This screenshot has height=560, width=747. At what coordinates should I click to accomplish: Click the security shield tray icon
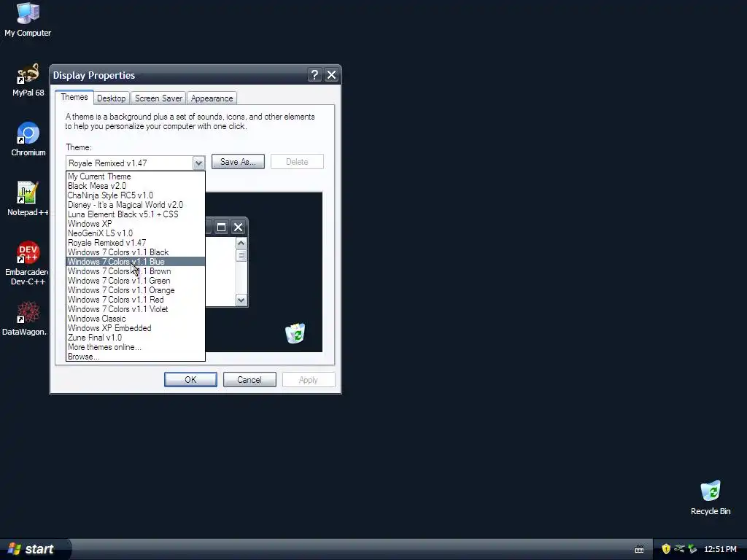click(666, 549)
